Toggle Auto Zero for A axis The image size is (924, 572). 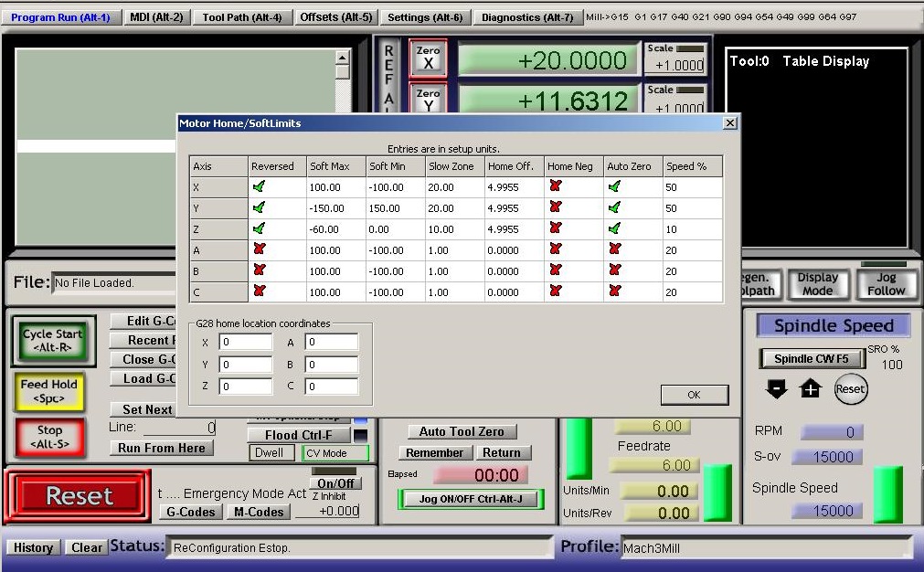tap(614, 249)
